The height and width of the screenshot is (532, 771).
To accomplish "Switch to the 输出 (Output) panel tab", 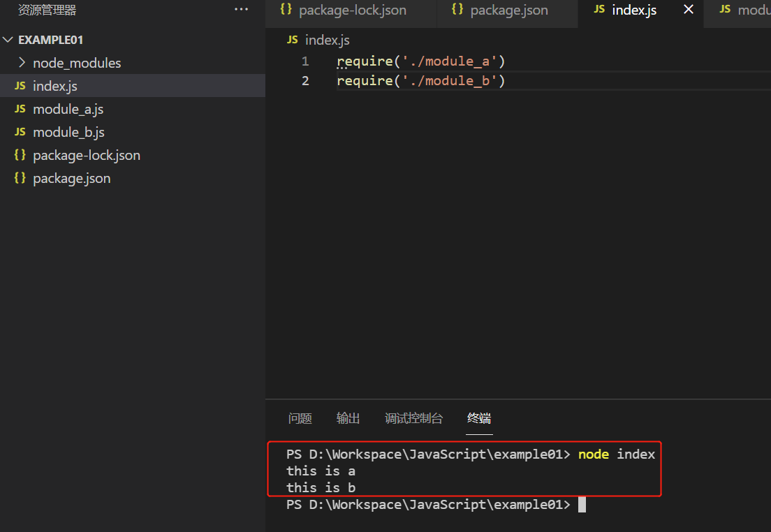I will 348,418.
